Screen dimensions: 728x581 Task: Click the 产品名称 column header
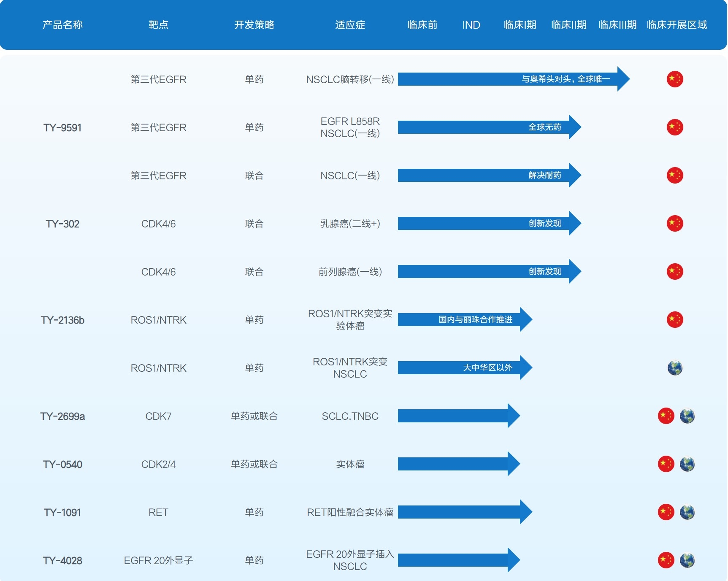pyautogui.click(x=62, y=25)
